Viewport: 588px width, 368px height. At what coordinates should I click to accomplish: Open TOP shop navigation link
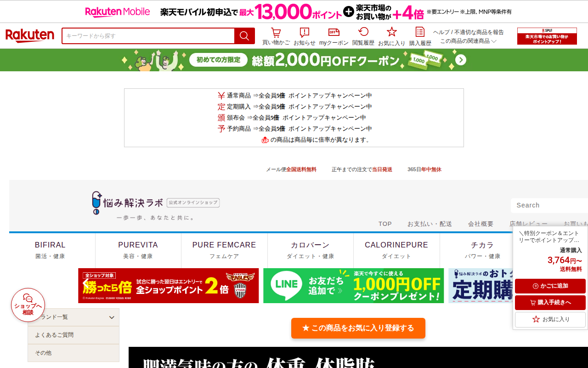pyautogui.click(x=385, y=224)
